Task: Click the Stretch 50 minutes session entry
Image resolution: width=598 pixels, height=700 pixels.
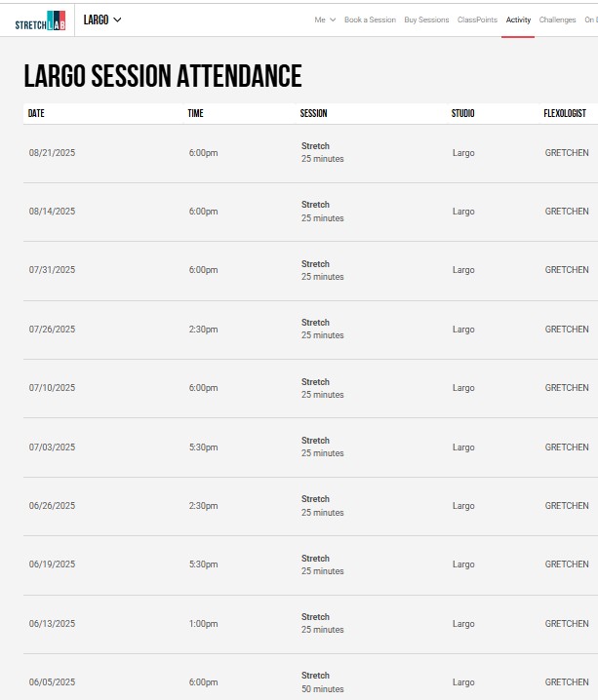Action: 322,682
